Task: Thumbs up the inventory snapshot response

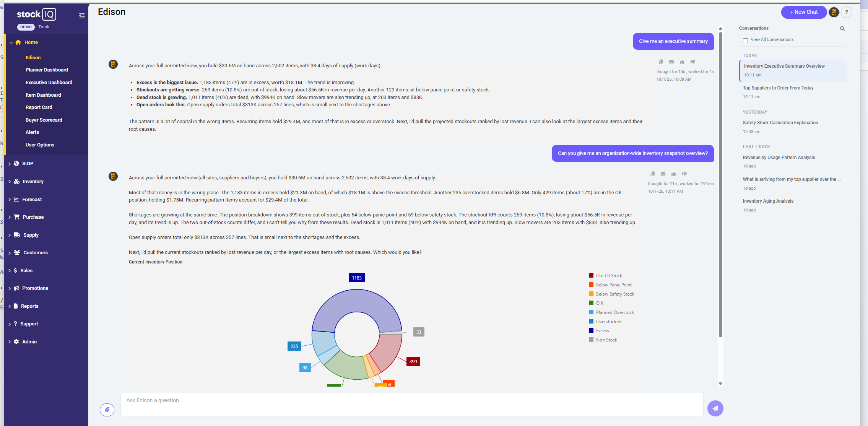Action: pos(674,174)
